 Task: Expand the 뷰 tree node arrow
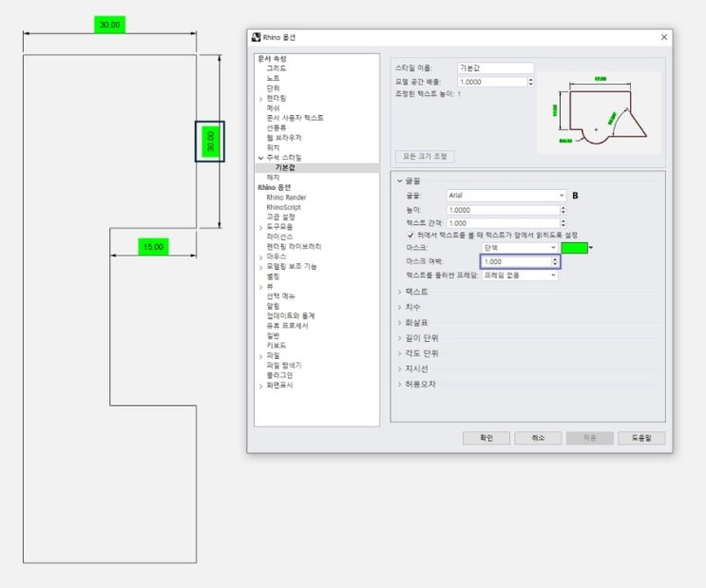click(260, 287)
